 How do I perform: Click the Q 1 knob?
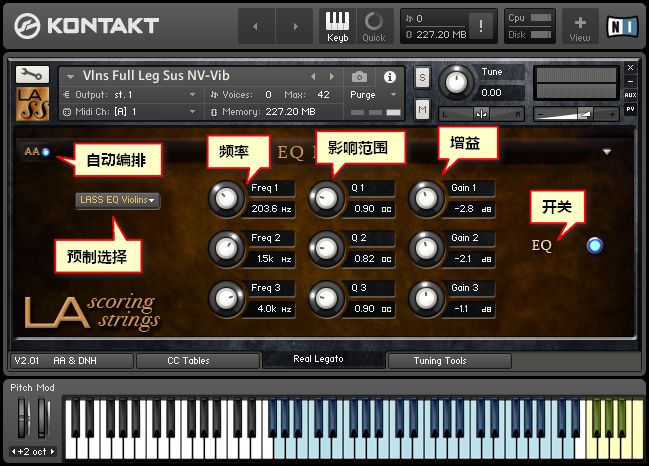(327, 199)
